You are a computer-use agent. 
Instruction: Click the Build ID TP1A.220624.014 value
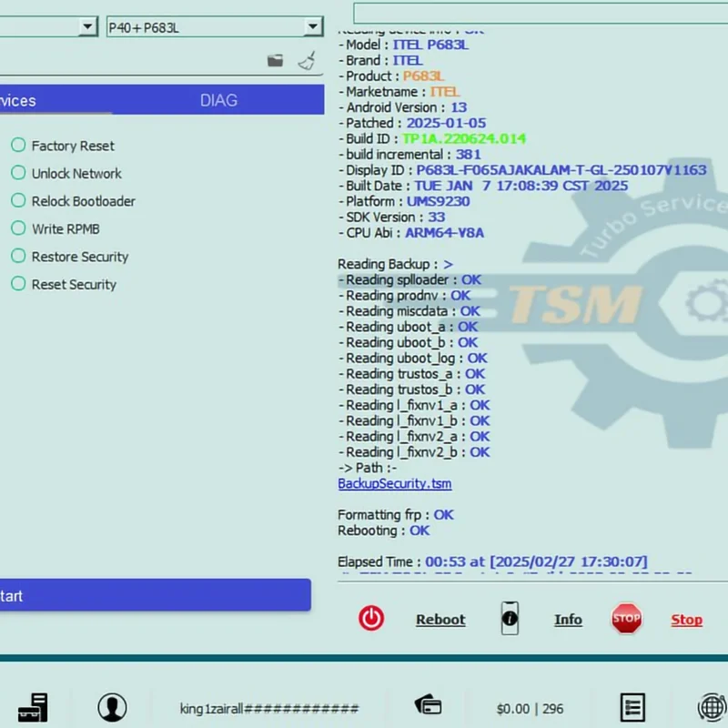click(464, 139)
